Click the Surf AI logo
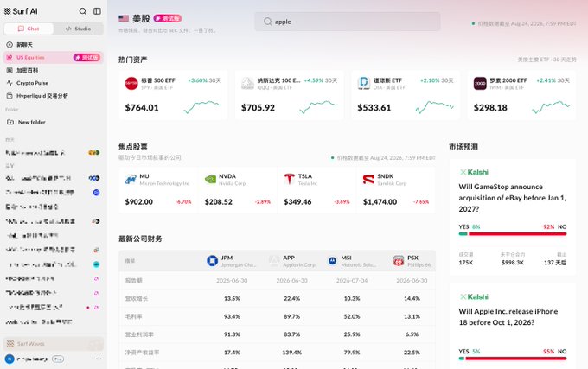 click(21, 11)
